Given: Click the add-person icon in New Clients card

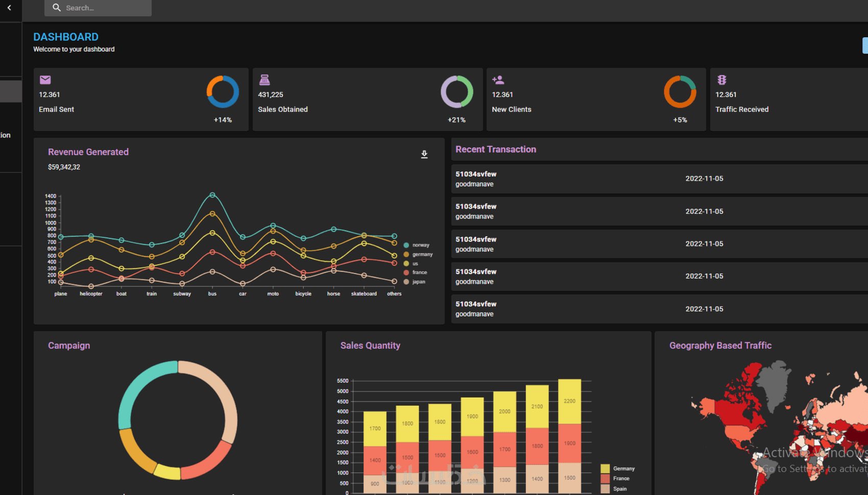Looking at the screenshot, I should click(498, 80).
